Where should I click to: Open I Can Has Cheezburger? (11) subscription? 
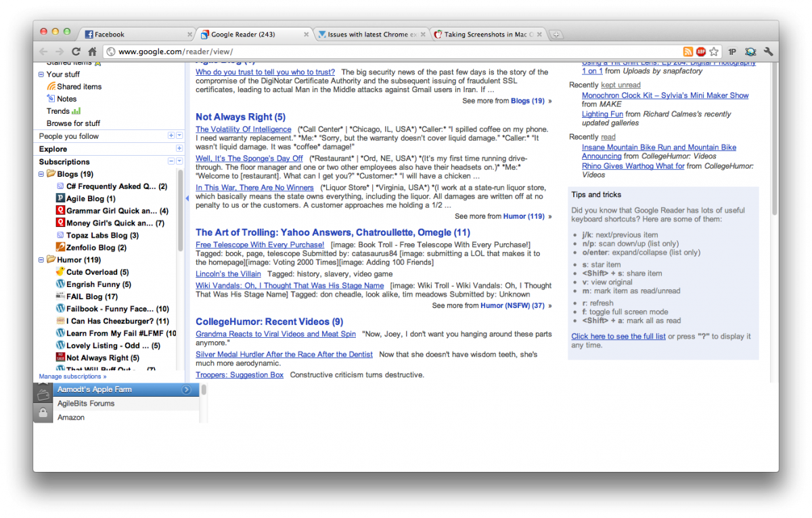tap(118, 321)
